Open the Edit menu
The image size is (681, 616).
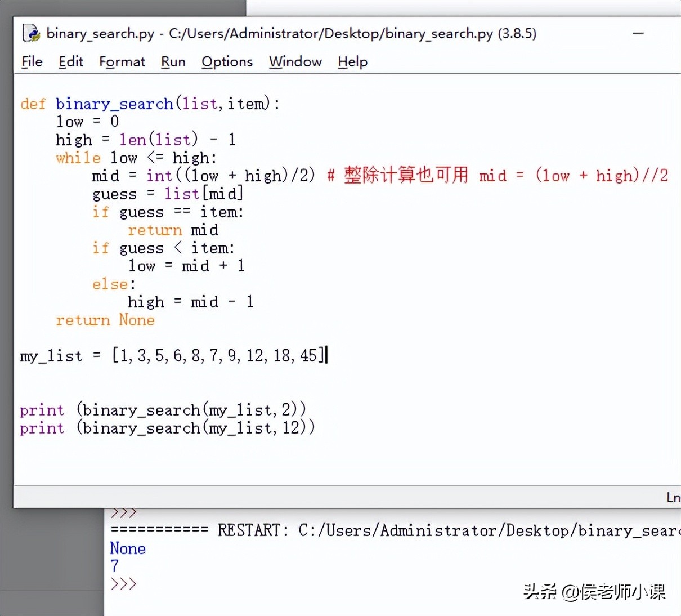coord(70,62)
